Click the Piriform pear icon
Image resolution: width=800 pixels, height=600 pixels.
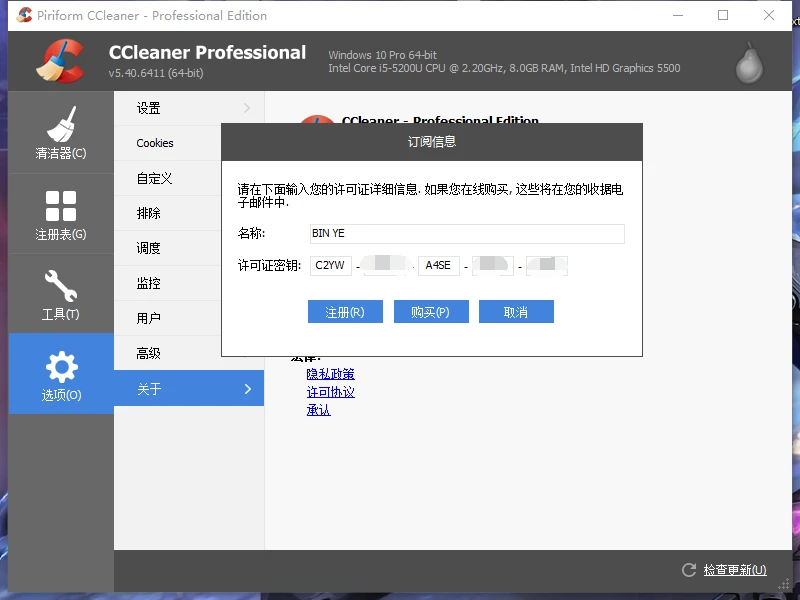[749, 63]
